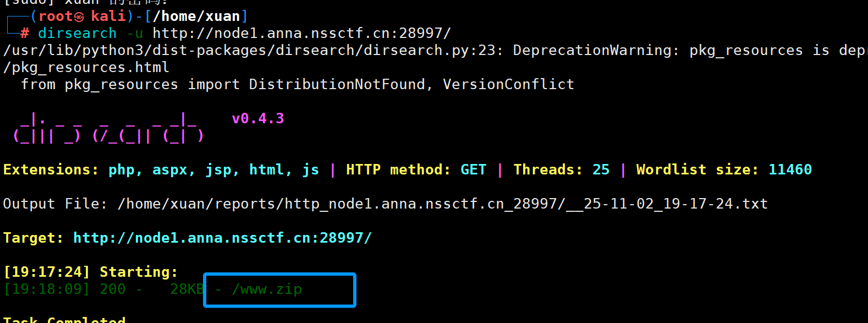This screenshot has height=323, width=868.
Task: Click the dirsearch ASCII art logo
Action: tap(108, 128)
